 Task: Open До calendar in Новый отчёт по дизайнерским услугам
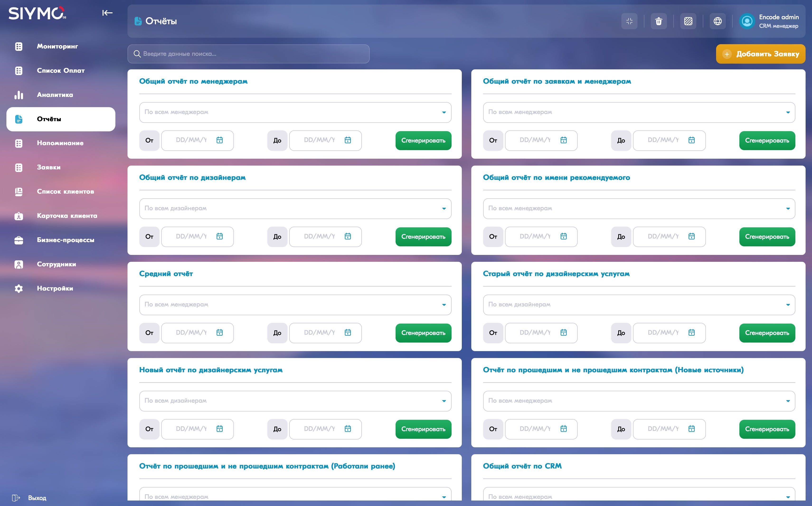click(x=348, y=429)
